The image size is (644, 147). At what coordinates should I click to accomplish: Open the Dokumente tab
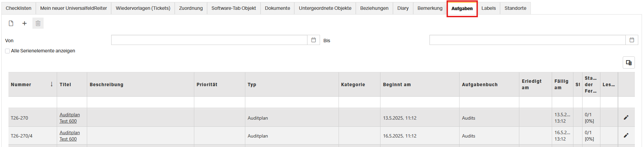(x=277, y=8)
